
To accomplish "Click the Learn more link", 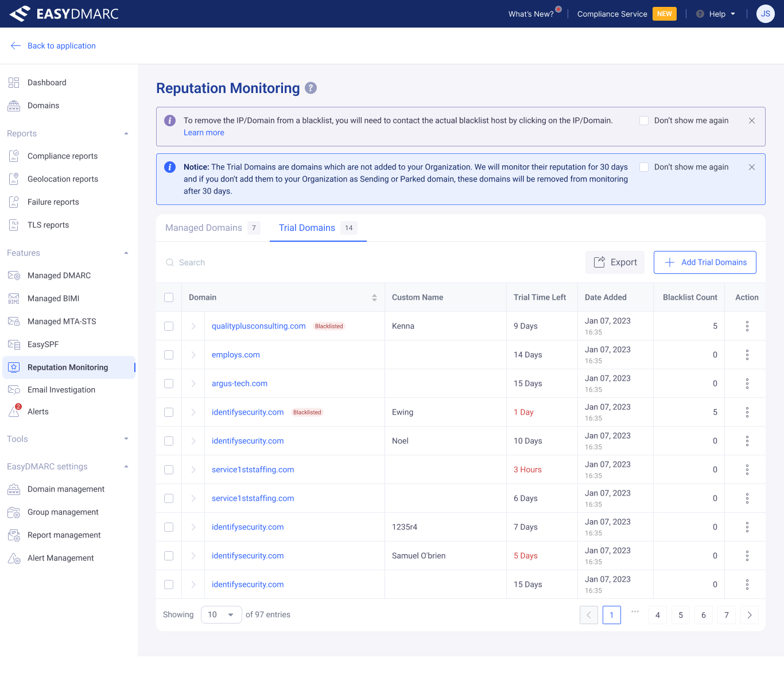I will (204, 133).
